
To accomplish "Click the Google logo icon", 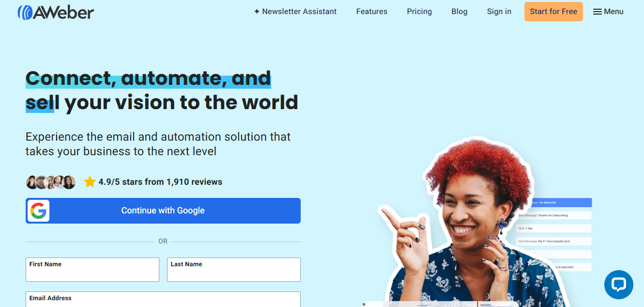I will click(38, 210).
